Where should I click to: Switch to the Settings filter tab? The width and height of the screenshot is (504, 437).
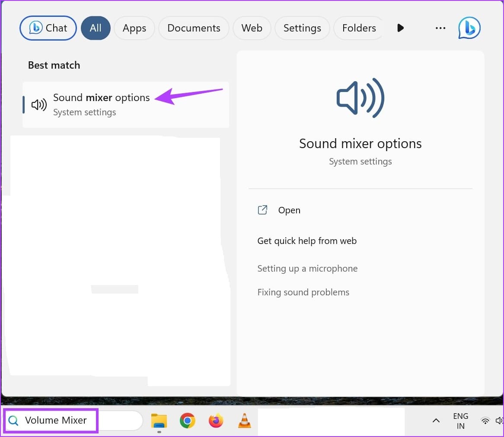[302, 28]
